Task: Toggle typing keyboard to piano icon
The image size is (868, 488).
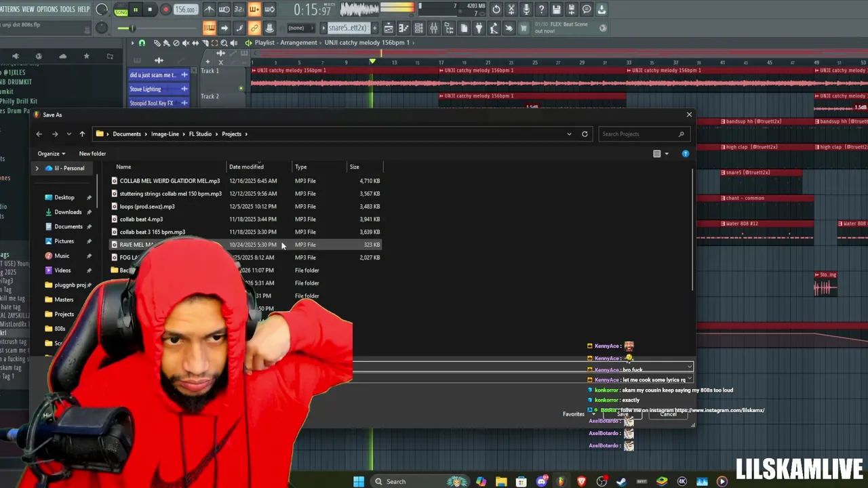Action: coord(210,28)
